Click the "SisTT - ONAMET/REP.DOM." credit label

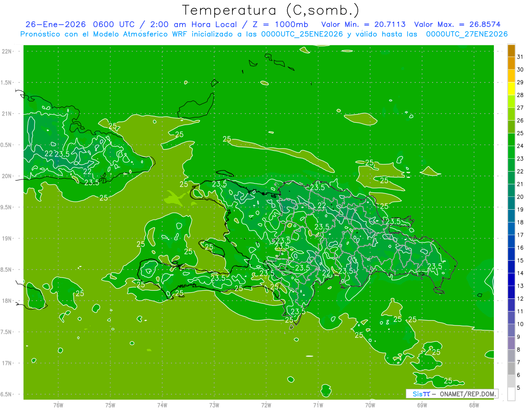(452, 394)
